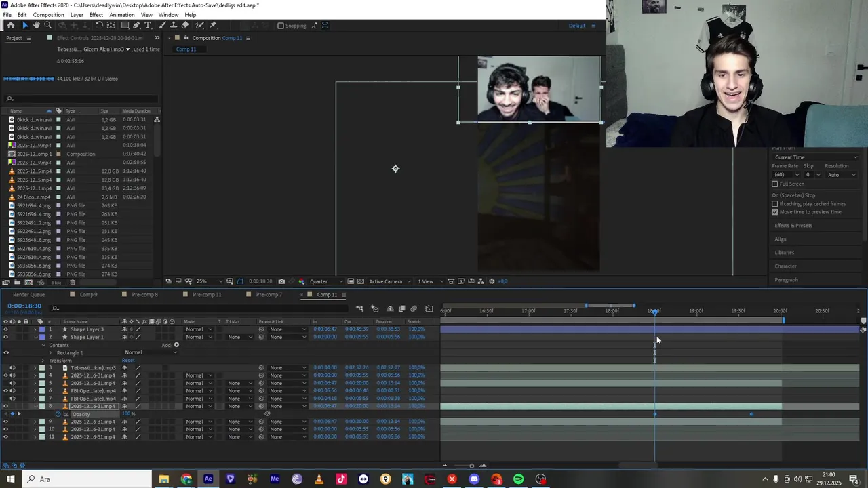Open the Libraries panel
Image resolution: width=868 pixels, height=488 pixels.
click(784, 253)
